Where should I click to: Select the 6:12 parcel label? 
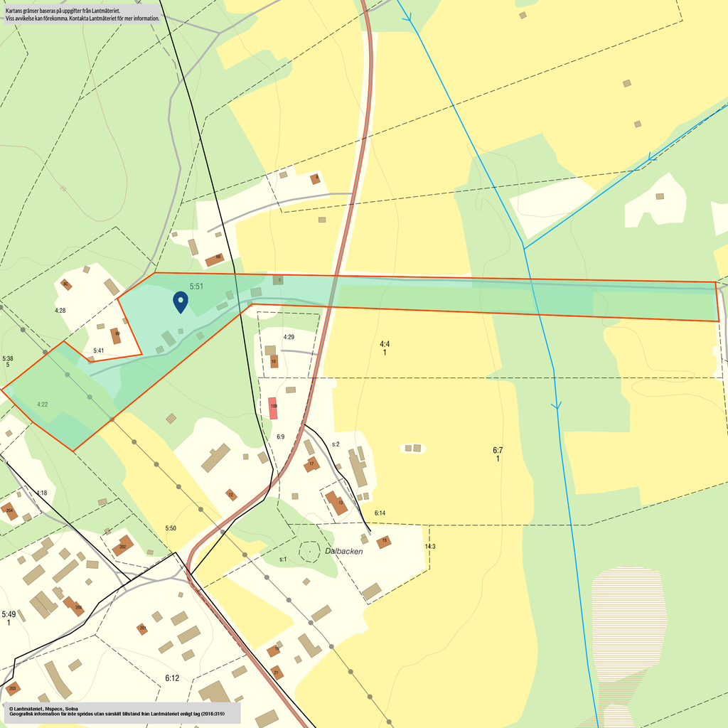click(x=172, y=678)
